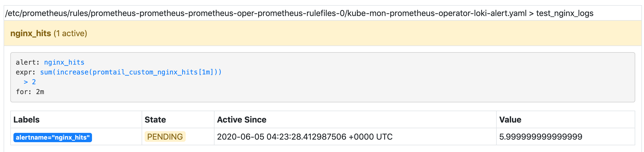Select the alertname="nginx_hits" label badge
Viewport: 644px width, 152px height.
(53, 137)
